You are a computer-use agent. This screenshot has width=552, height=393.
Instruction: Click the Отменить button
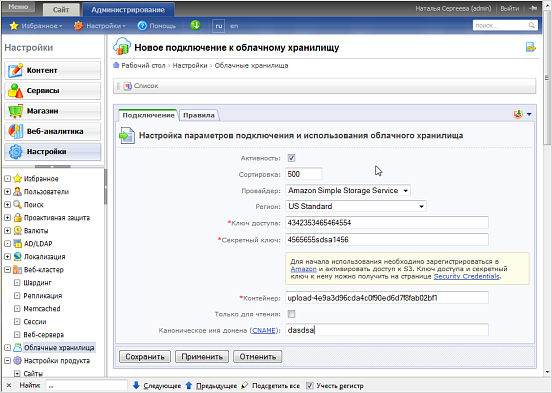pyautogui.click(x=258, y=357)
